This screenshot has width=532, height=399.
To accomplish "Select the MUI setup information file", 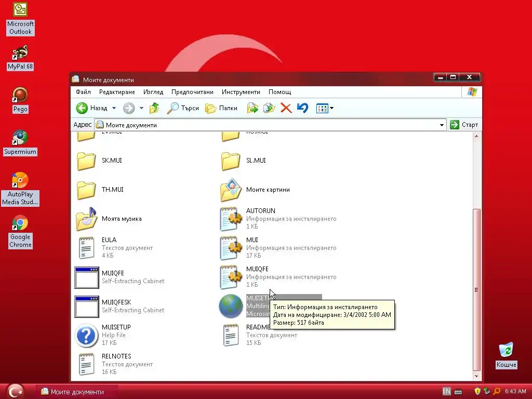I will tap(278, 248).
